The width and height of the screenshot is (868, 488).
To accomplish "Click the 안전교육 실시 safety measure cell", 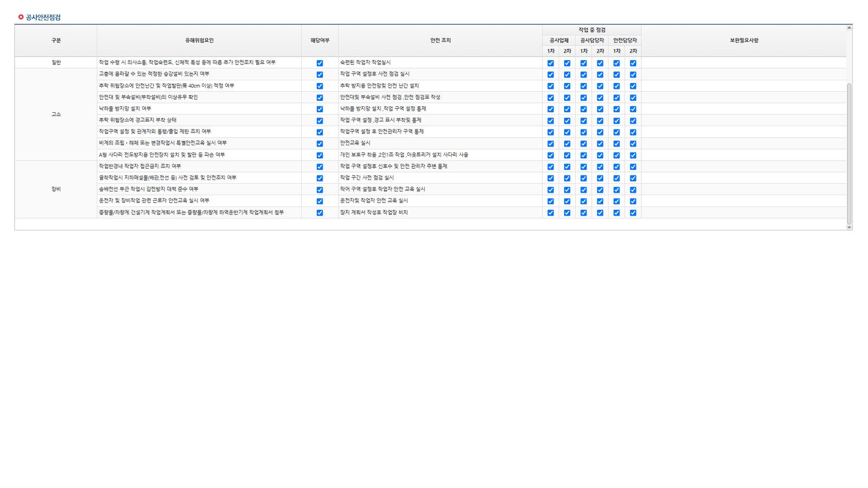I will pyautogui.click(x=440, y=143).
